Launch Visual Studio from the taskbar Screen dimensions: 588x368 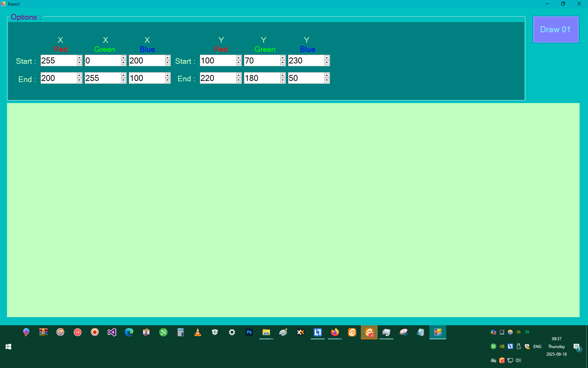tap(112, 332)
